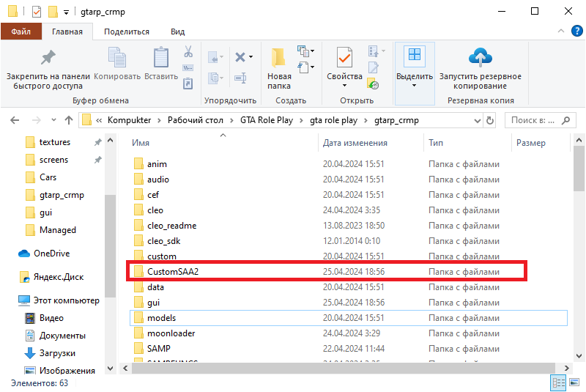Click the Paste shortcut icon

188,84
